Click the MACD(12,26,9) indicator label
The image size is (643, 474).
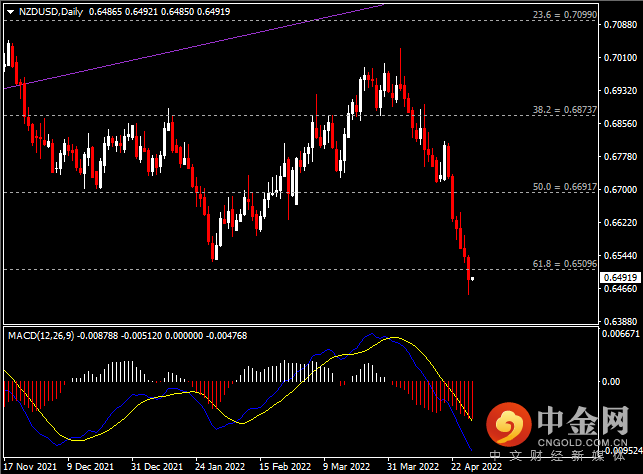point(41,336)
